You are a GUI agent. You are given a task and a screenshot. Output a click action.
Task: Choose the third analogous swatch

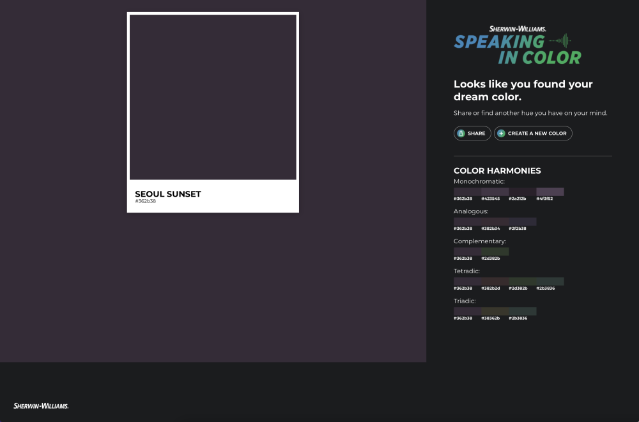522,222
